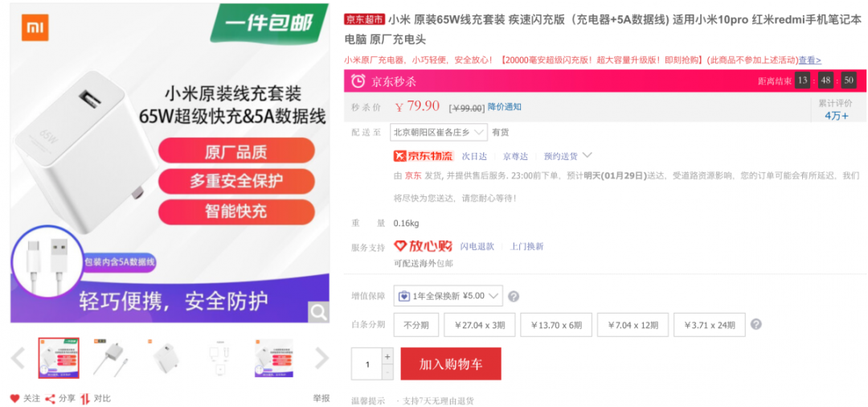
Task: Go to next thumbnails with right arrow
Action: click(322, 358)
